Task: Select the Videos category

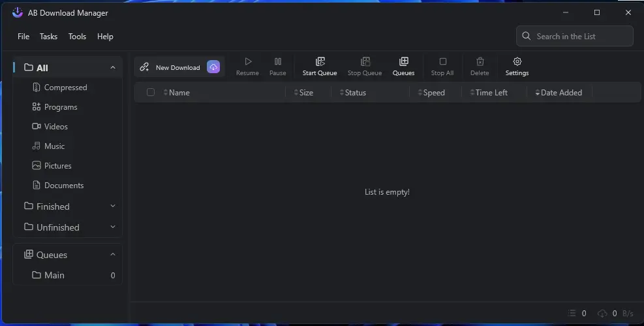Action: click(x=68, y=127)
